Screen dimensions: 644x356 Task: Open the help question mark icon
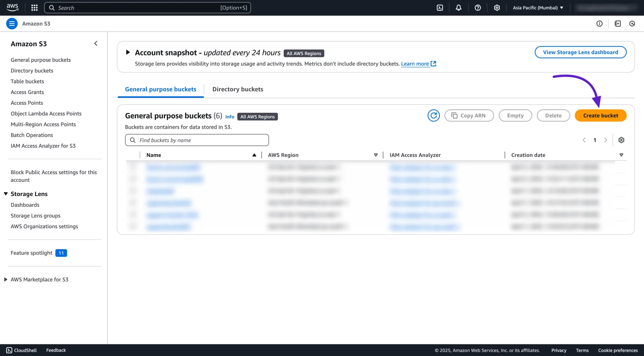[x=478, y=8]
